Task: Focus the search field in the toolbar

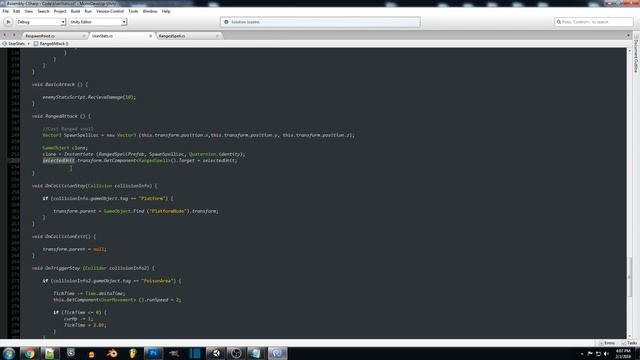Action: click(x=594, y=22)
